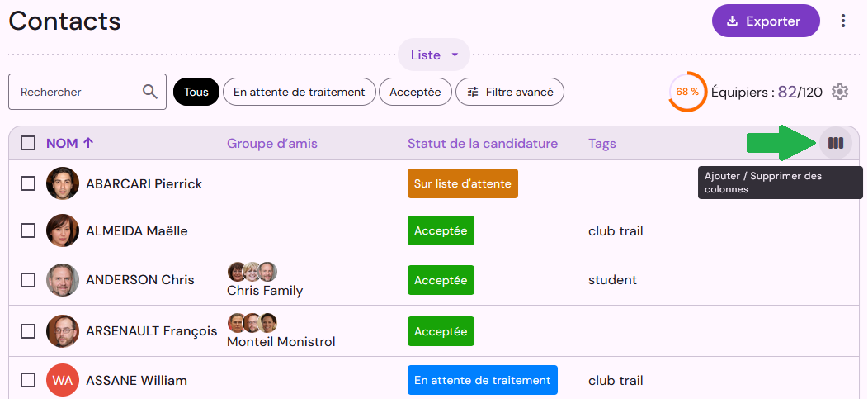Click ABARCARI Pierrick's avatar photo

coord(63,183)
